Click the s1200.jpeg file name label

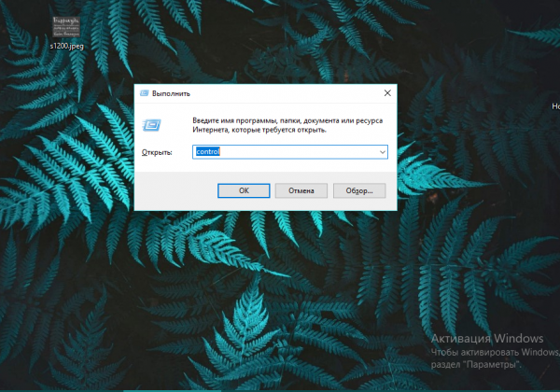(67, 46)
